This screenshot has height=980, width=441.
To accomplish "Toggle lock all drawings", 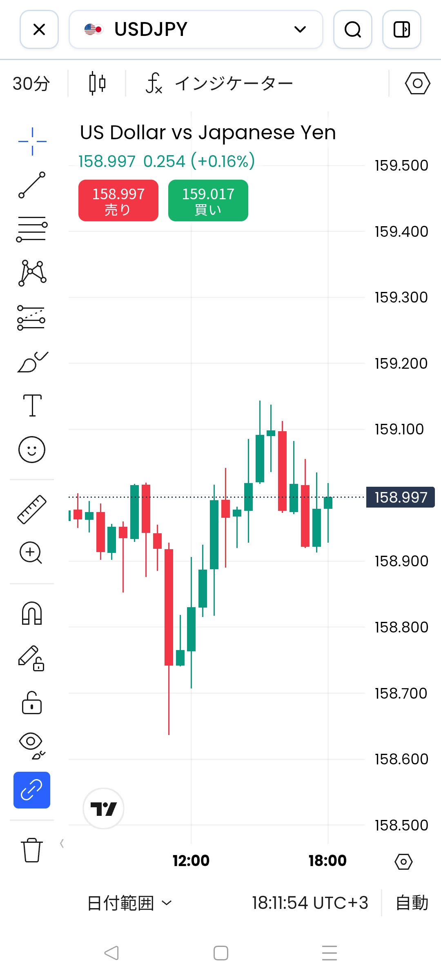I will pyautogui.click(x=32, y=702).
